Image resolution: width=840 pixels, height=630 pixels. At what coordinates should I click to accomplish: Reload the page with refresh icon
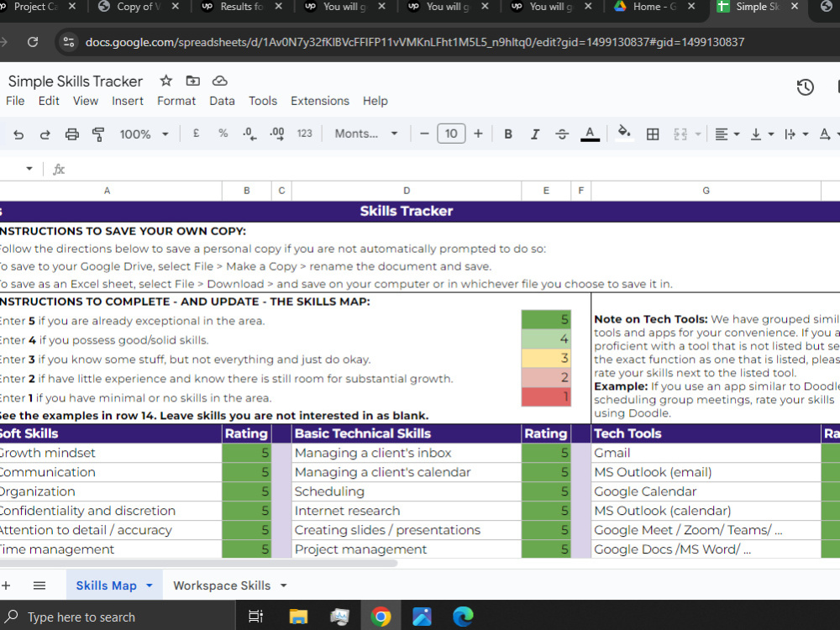click(x=33, y=42)
